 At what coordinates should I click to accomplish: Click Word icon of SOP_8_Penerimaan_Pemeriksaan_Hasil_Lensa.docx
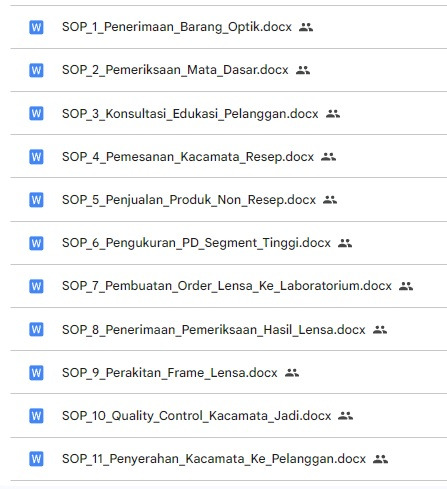(x=36, y=329)
